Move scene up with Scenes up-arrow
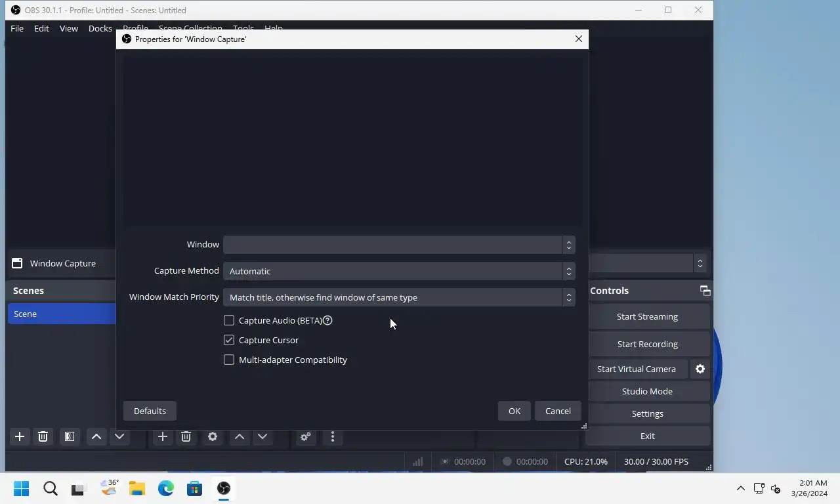Image resolution: width=840 pixels, height=504 pixels. [96, 436]
